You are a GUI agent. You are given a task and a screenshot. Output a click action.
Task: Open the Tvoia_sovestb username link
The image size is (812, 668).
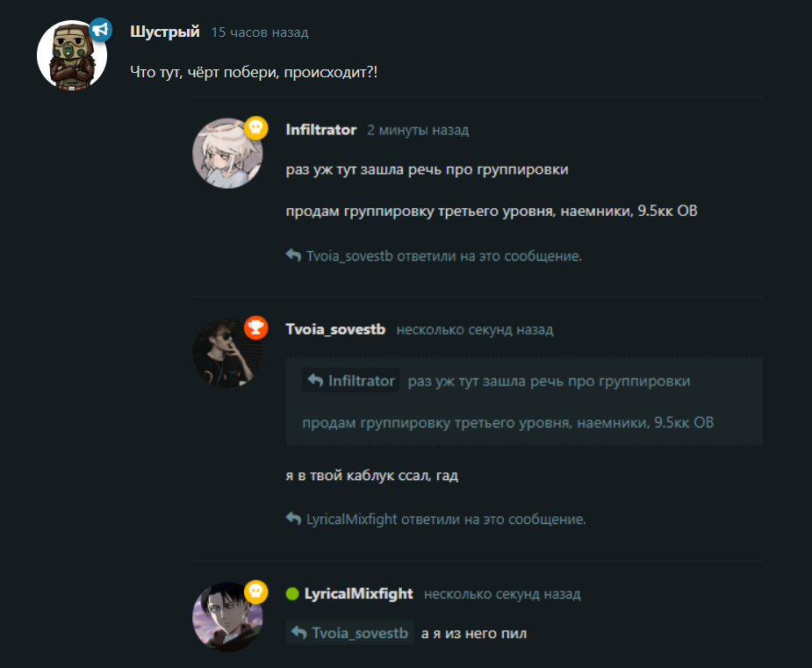[x=335, y=329]
